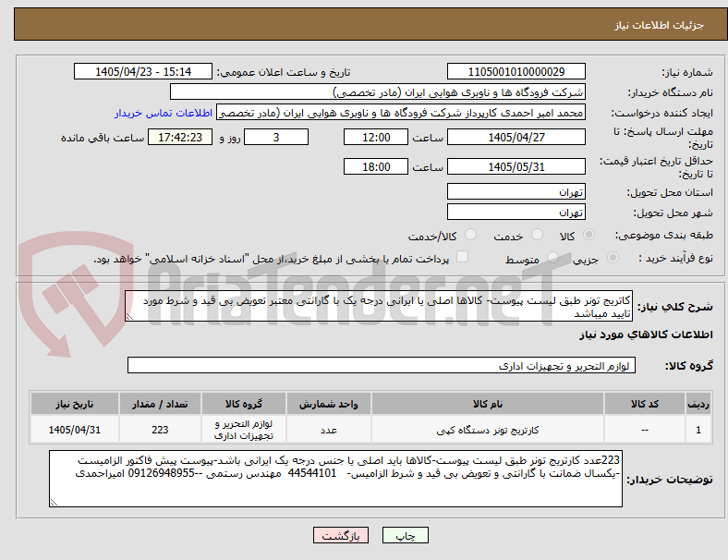This screenshot has width=728, height=560.
Task: Click the price validity date 1405/05/31
Action: click(516, 166)
